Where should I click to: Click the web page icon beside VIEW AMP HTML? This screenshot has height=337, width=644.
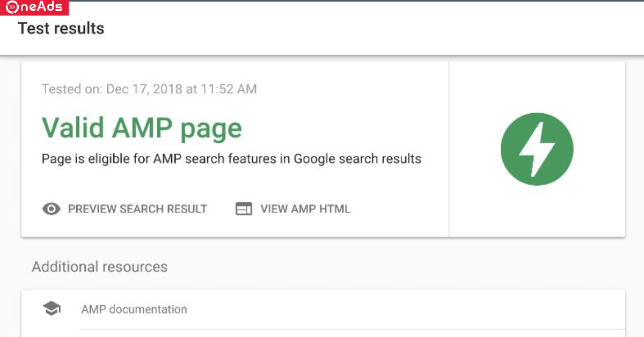pos(244,209)
